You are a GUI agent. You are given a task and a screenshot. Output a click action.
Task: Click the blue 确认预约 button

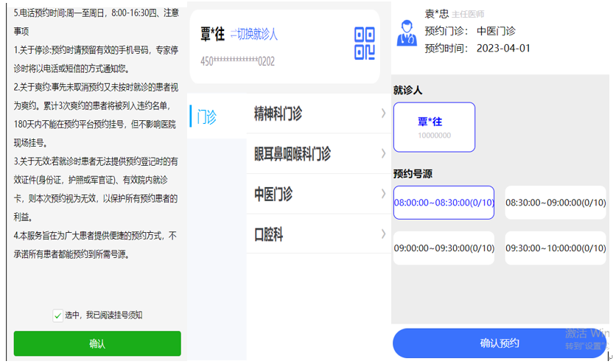pyautogui.click(x=500, y=343)
